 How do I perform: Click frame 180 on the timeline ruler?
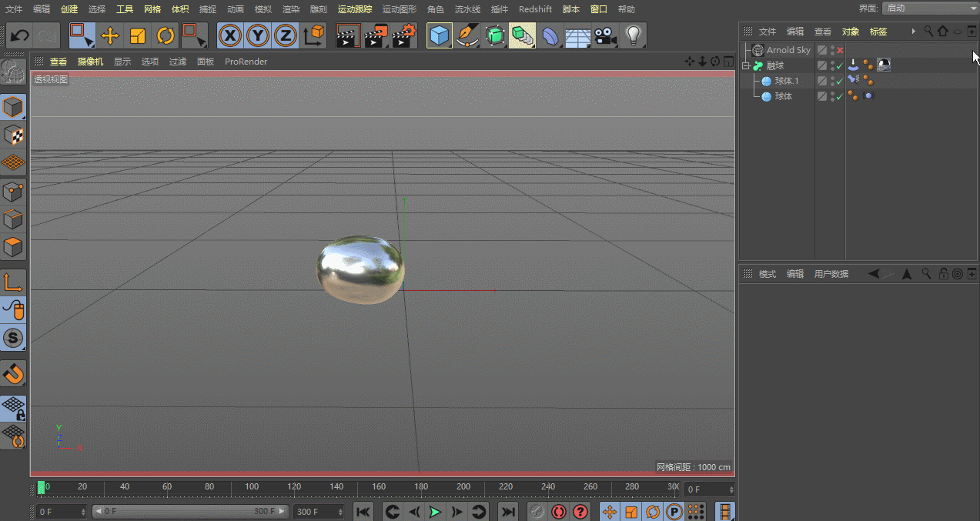[x=421, y=487]
